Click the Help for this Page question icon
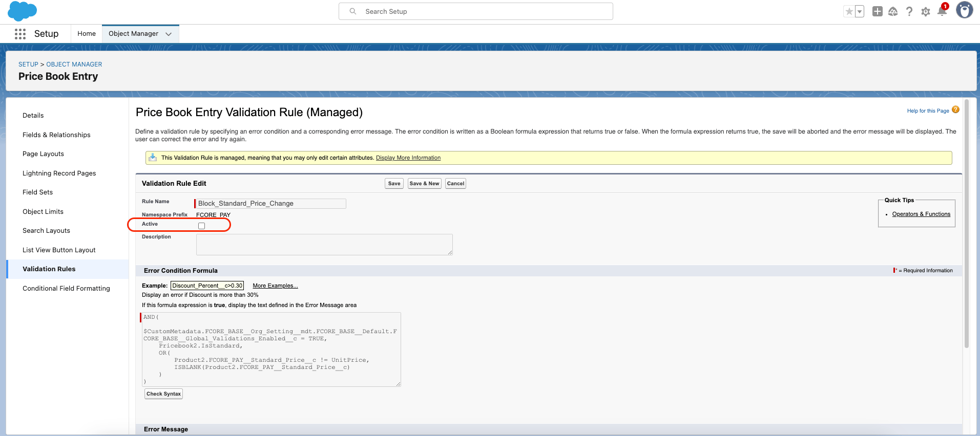980x436 pixels. point(955,110)
